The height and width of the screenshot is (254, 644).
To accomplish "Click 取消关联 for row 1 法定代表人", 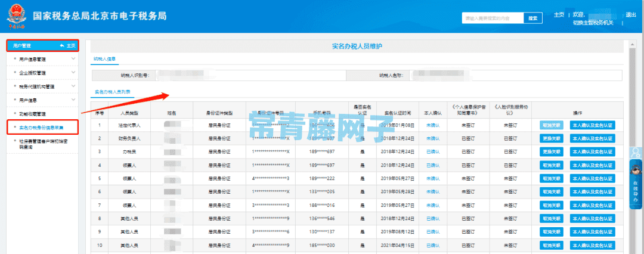I will pos(552,125).
